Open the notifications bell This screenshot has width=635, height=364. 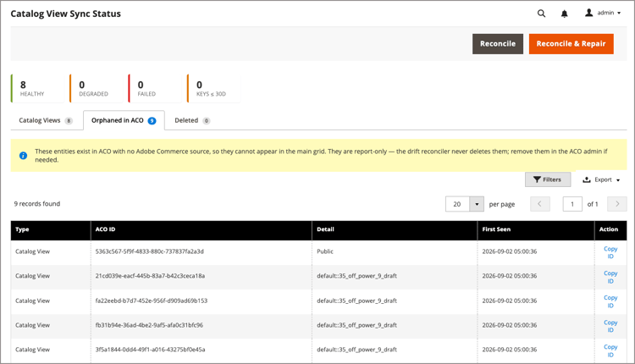coord(564,14)
